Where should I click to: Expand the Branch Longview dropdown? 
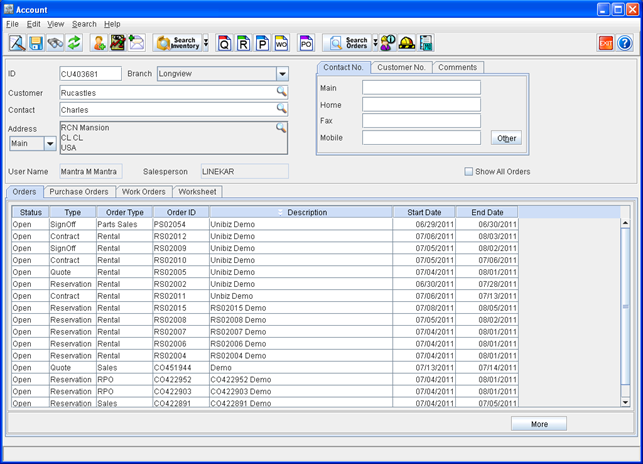pos(282,74)
